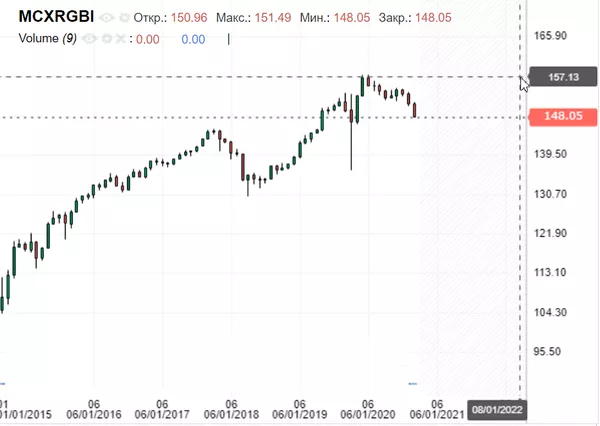Click the gray 157.13 crosshair price label
This screenshot has width=600, height=426.
[x=563, y=77]
